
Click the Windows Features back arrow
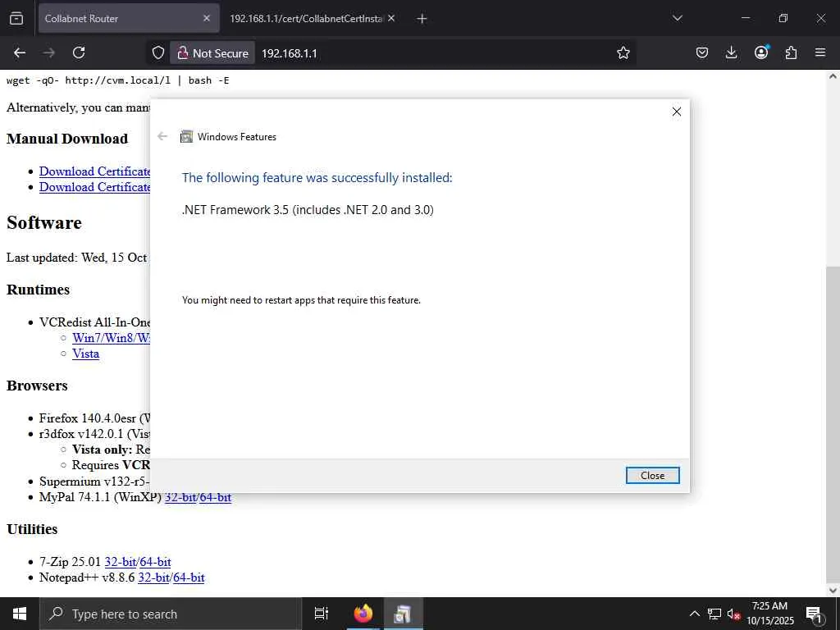(x=162, y=137)
